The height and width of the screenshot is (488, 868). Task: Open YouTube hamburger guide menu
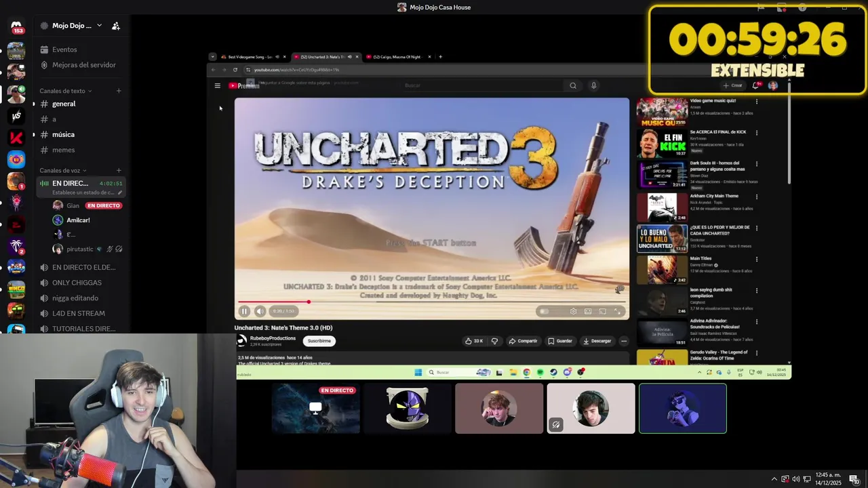pyautogui.click(x=217, y=85)
